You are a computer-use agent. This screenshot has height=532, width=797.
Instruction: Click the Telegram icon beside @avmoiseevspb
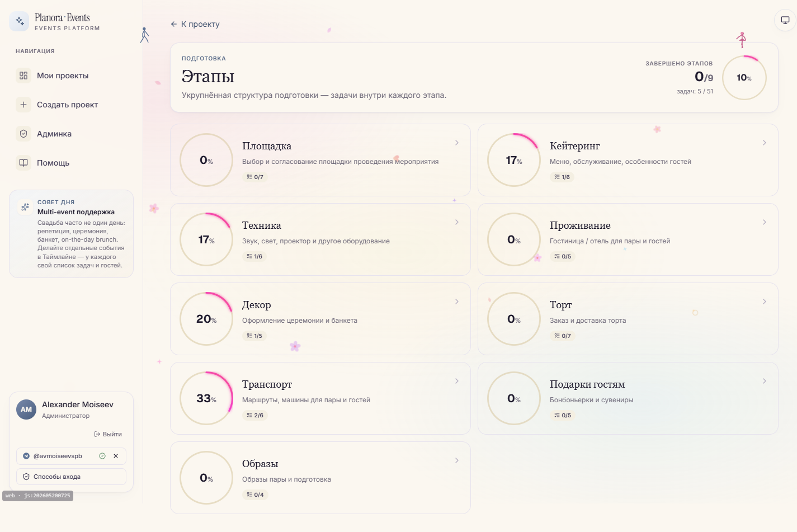click(x=26, y=456)
